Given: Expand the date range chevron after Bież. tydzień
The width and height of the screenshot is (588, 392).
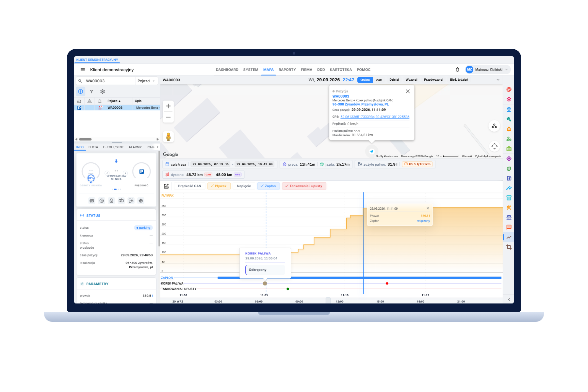Looking at the screenshot, I should pos(498,80).
